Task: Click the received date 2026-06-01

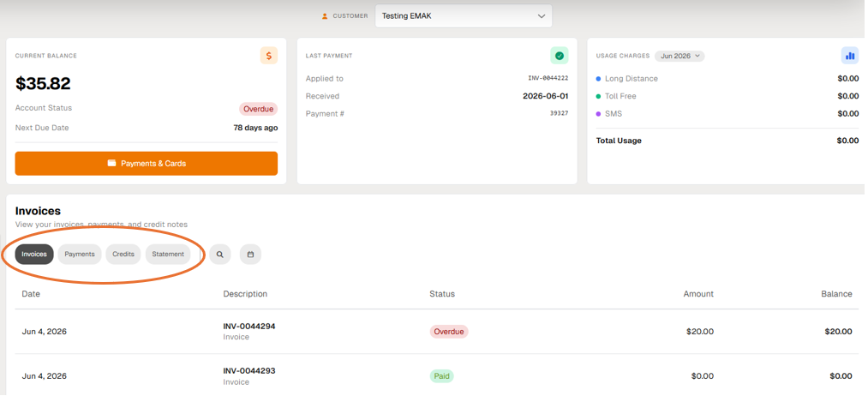Action: [545, 96]
